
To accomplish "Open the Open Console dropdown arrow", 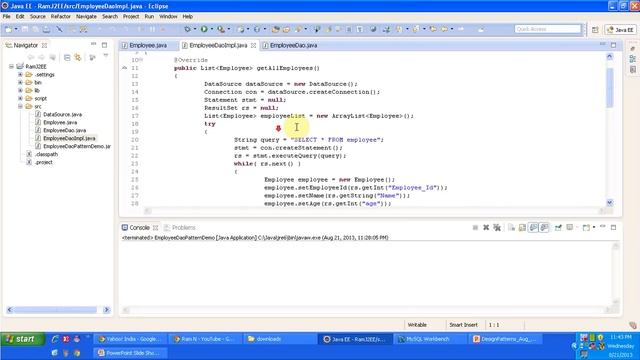I will [593, 227].
